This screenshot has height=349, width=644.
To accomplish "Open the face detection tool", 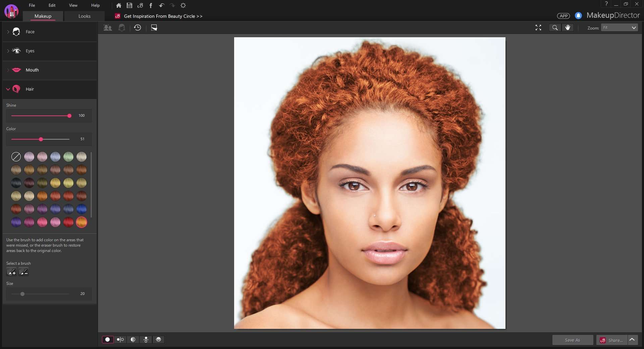I will pyautogui.click(x=108, y=28).
